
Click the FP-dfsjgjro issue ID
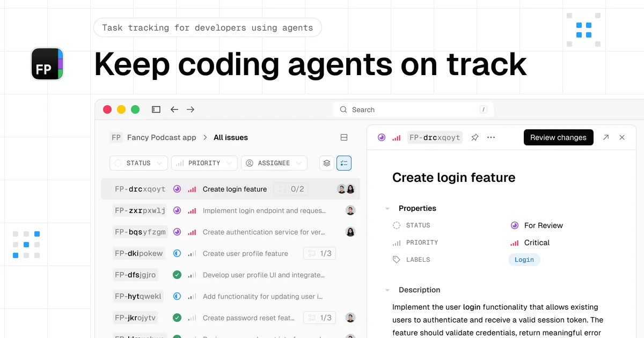point(135,275)
